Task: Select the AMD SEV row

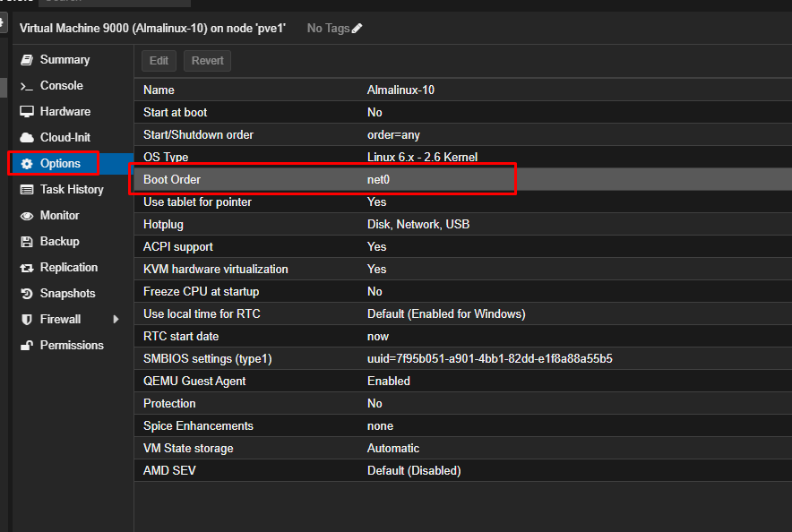Action: pos(462,470)
